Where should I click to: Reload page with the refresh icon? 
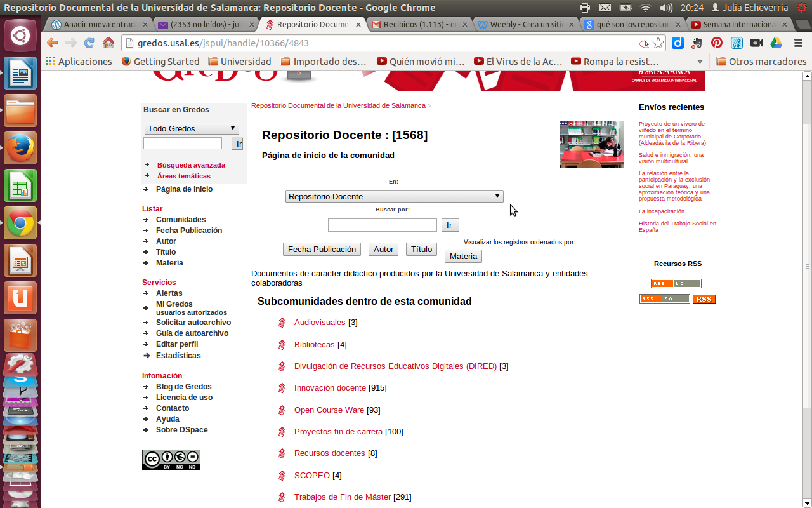89,43
